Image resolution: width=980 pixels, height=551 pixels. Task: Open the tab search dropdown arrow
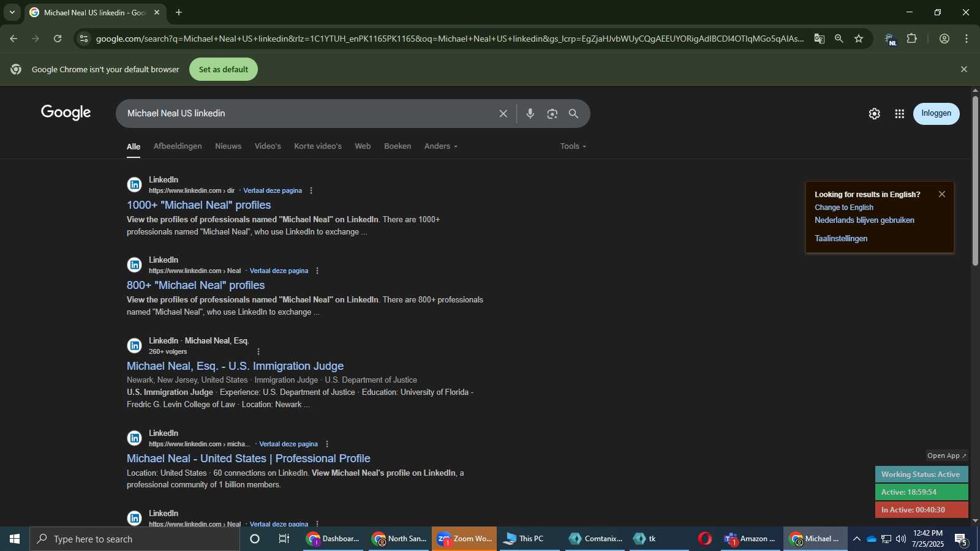(x=12, y=12)
